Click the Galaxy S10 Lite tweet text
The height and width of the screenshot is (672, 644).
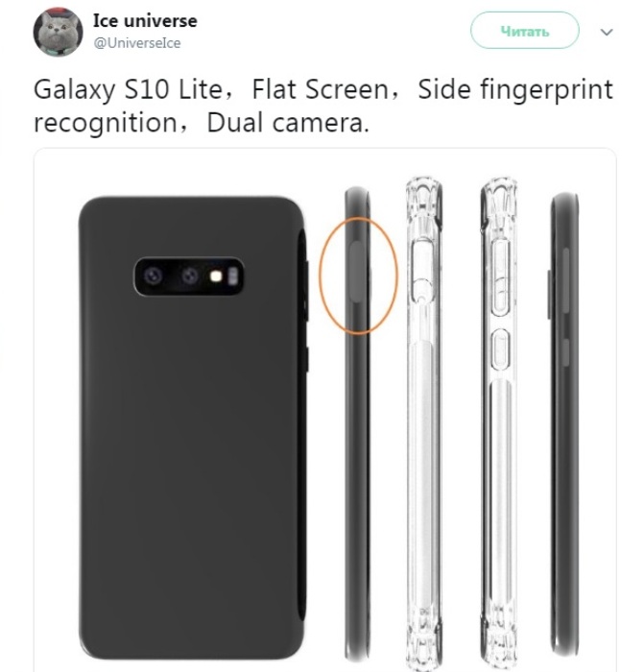[323, 106]
